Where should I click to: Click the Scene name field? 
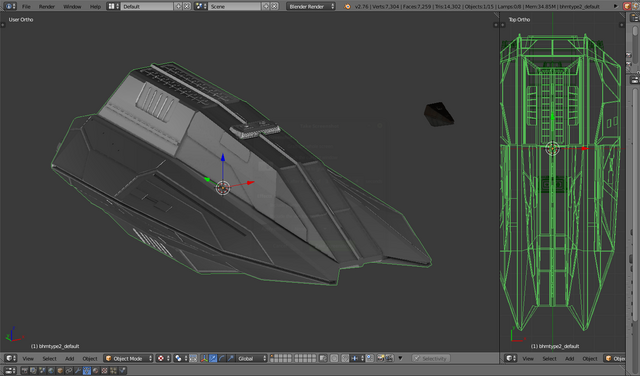[x=235, y=7]
